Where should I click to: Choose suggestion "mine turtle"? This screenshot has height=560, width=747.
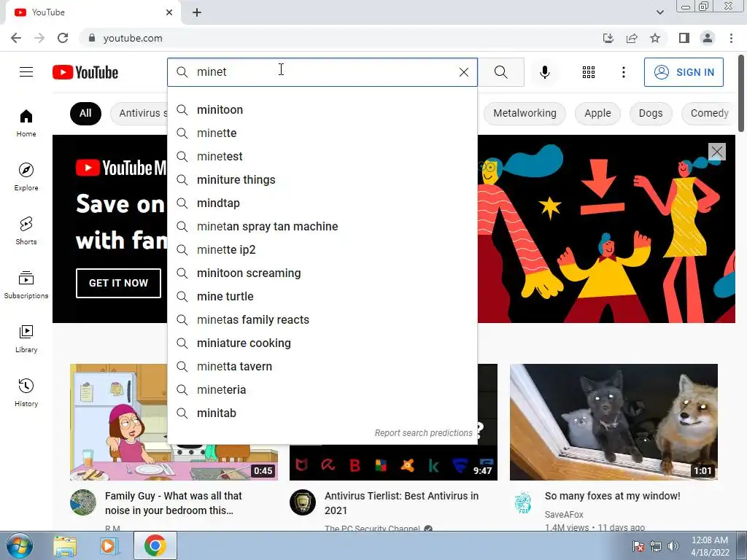pyautogui.click(x=322, y=296)
